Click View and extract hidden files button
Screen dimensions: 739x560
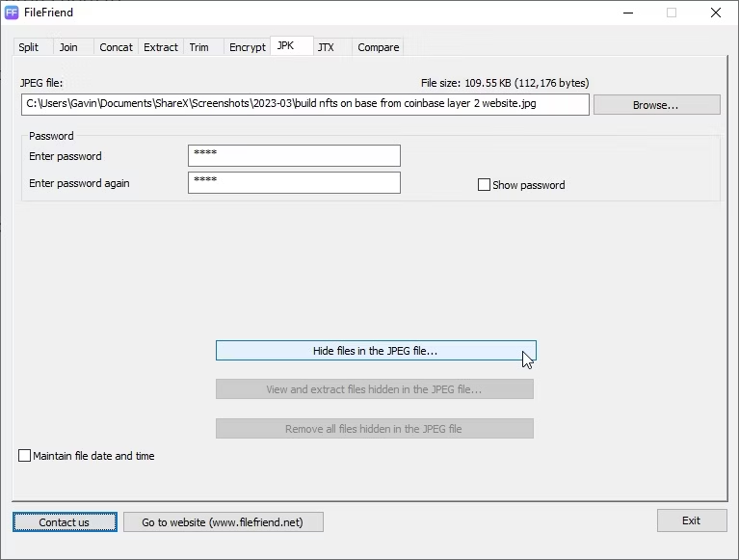pos(375,389)
